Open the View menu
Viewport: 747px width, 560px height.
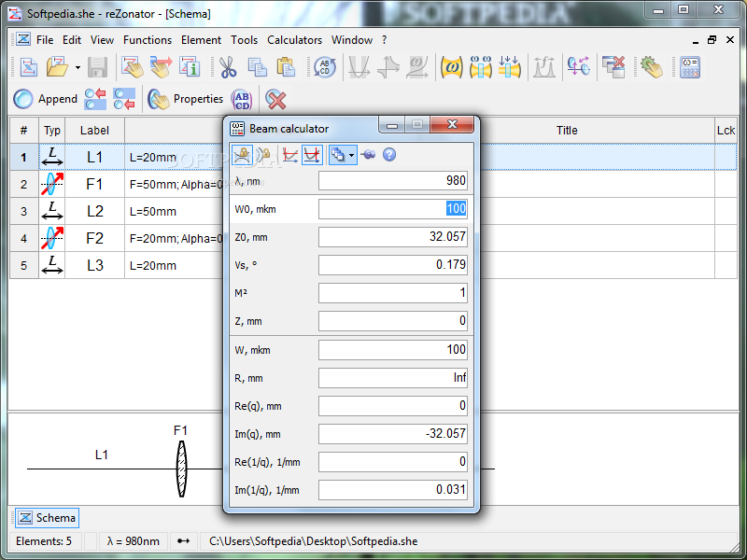coord(102,40)
